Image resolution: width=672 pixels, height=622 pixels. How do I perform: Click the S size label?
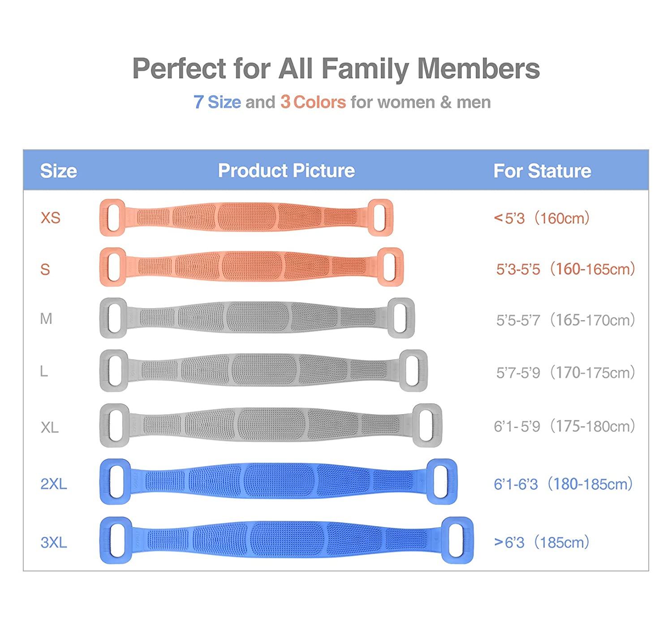coord(45,270)
